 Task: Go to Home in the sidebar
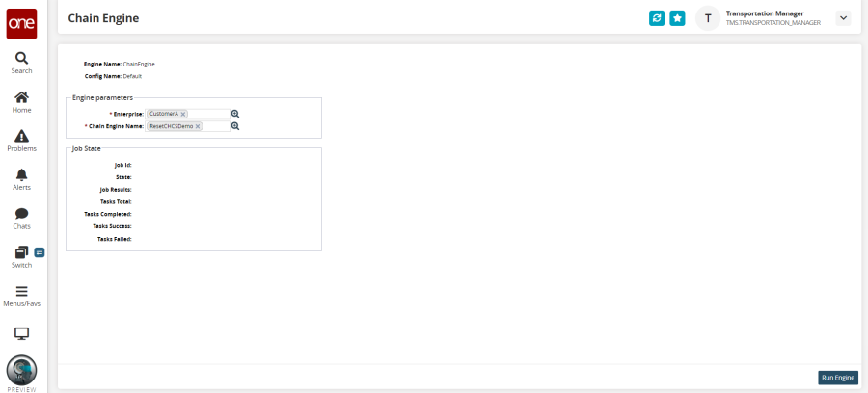tap(21, 101)
